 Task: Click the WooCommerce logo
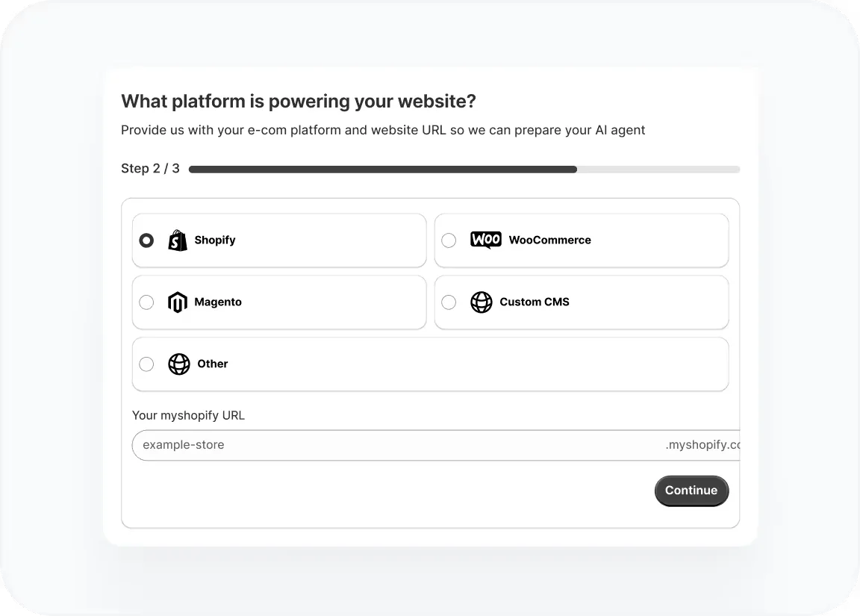coord(485,240)
